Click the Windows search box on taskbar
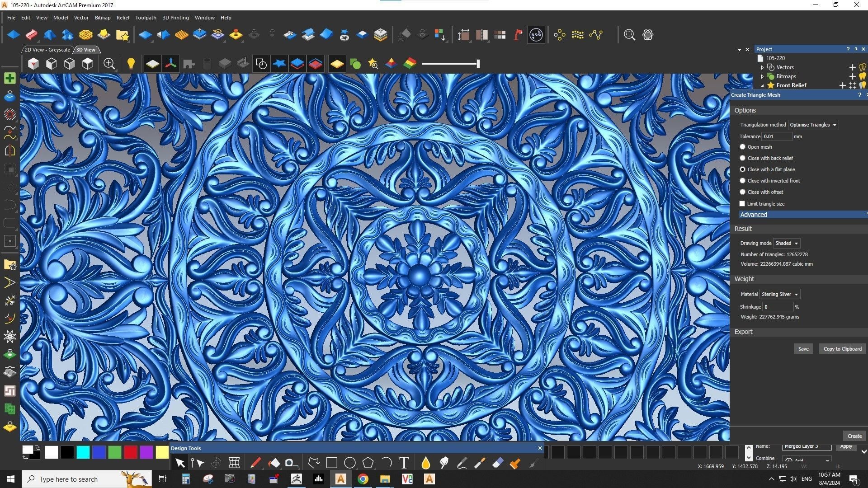 (87, 479)
